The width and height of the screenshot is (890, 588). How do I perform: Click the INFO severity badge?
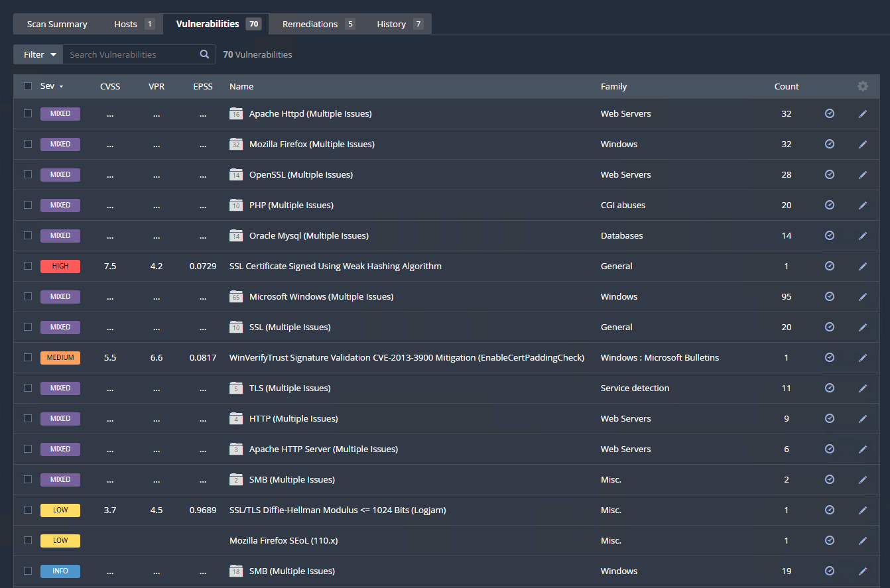pos(60,571)
